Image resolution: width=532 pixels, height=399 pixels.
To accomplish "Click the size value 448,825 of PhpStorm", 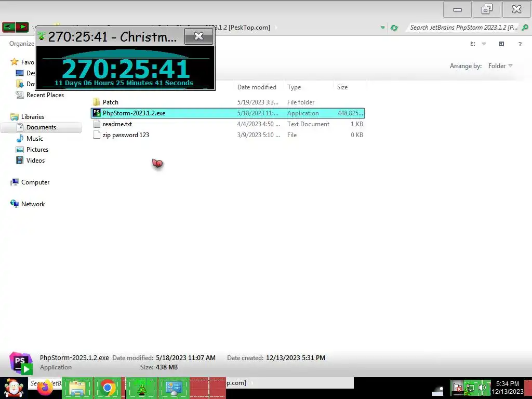I will pyautogui.click(x=350, y=113).
